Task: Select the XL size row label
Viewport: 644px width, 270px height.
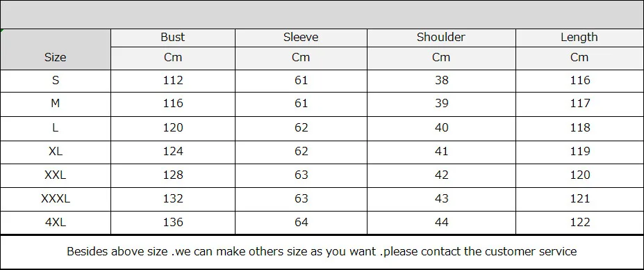Action: [56, 151]
